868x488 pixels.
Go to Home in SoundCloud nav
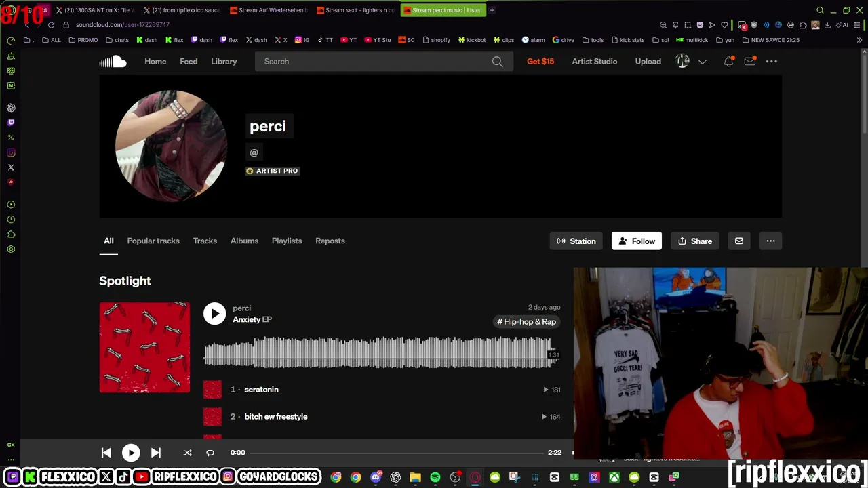tap(155, 62)
